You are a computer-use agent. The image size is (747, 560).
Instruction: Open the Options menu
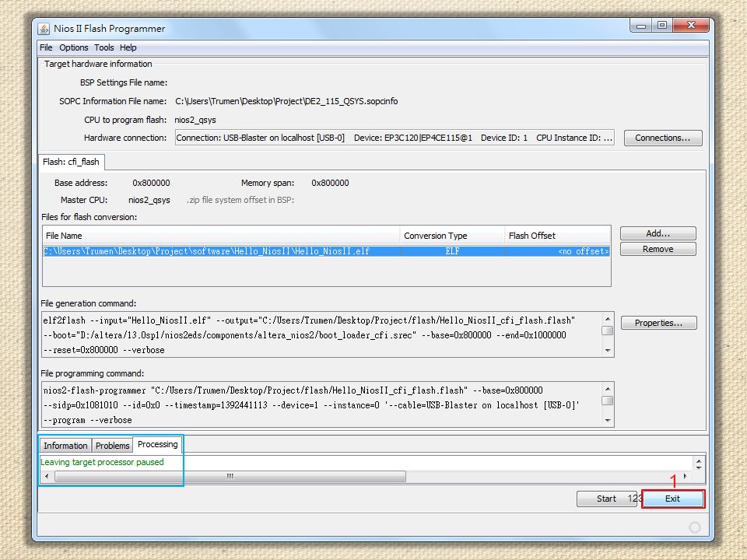tap(73, 47)
